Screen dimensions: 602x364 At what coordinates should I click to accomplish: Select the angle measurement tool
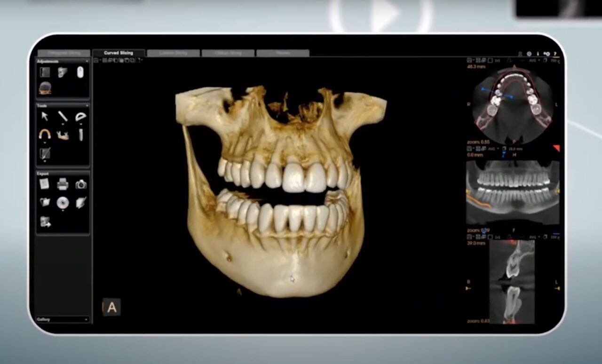80,117
